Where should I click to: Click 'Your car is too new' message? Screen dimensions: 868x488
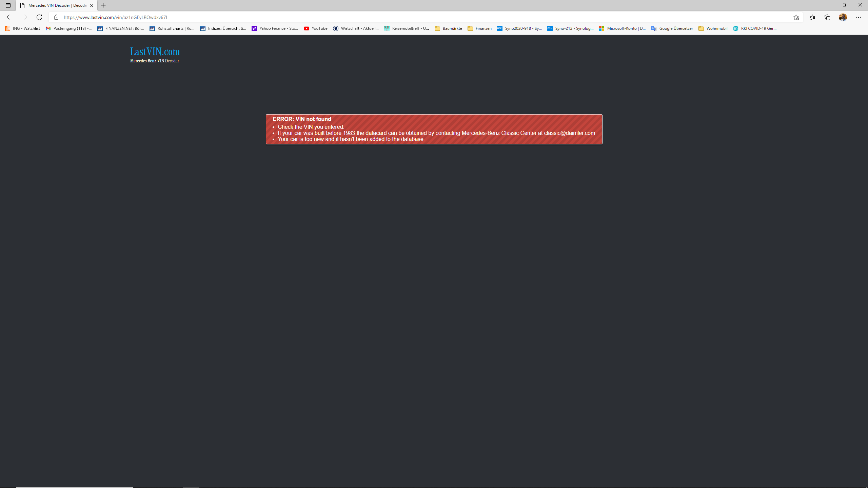(351, 139)
